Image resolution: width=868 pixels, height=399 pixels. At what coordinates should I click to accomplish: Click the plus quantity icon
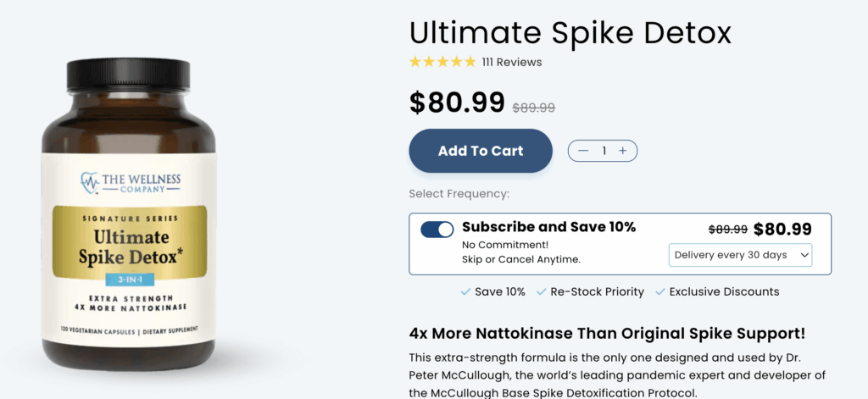tap(623, 151)
